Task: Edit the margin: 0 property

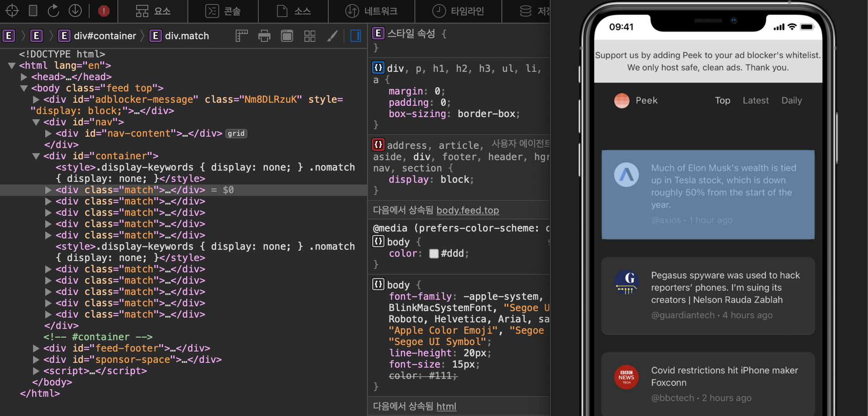Action: tap(417, 91)
